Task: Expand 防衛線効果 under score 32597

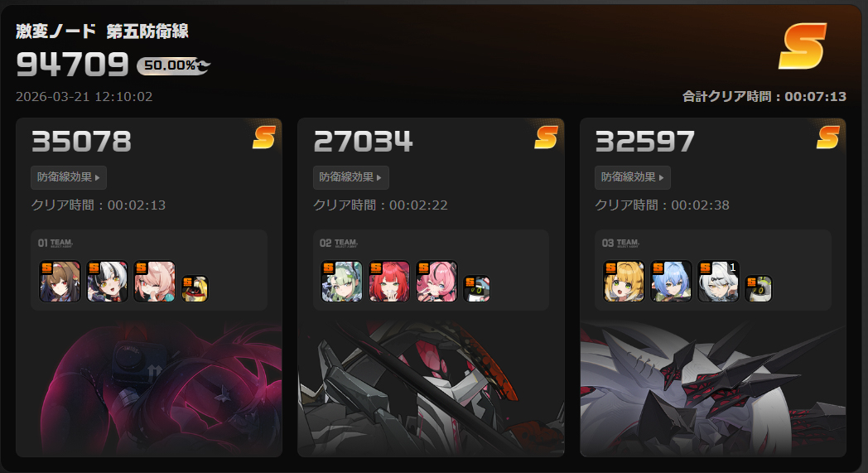Action: [x=633, y=177]
